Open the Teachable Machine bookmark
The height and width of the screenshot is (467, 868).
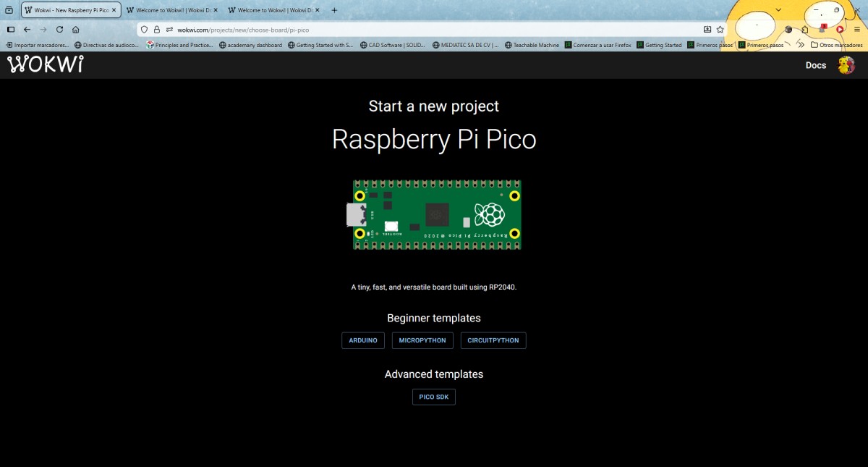tap(532, 45)
